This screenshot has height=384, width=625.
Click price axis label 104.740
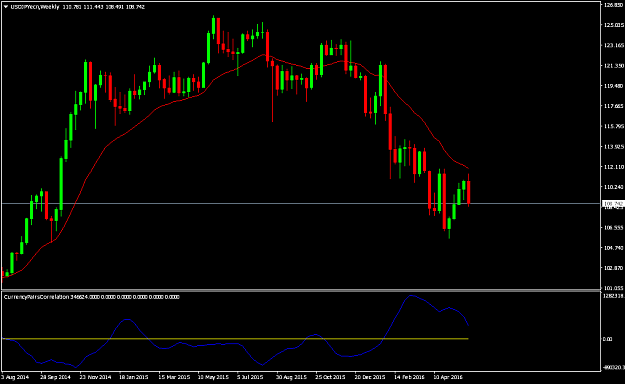(x=614, y=248)
